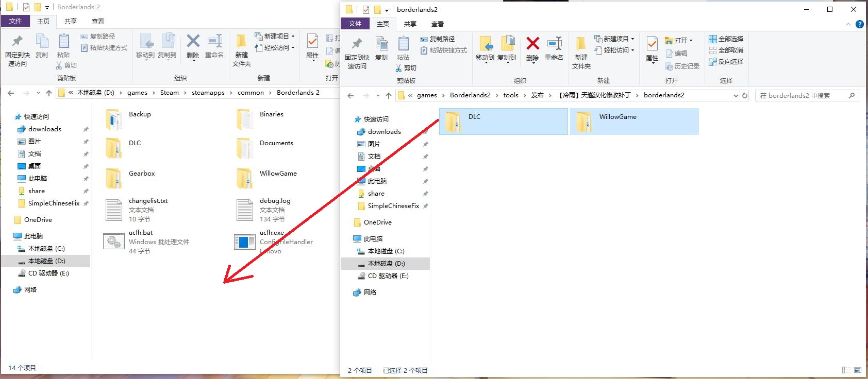
Task: Open Share (共享) tab in borderlands2 window
Action: pos(410,24)
